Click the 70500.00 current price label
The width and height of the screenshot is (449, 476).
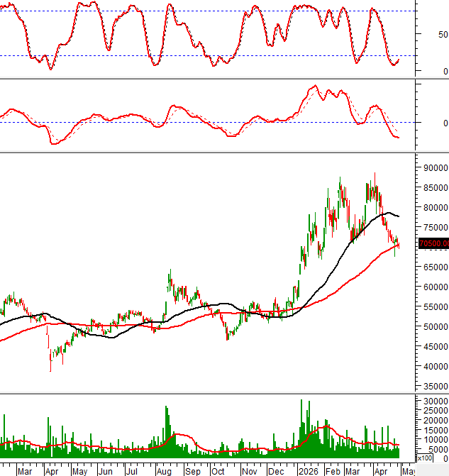click(433, 243)
